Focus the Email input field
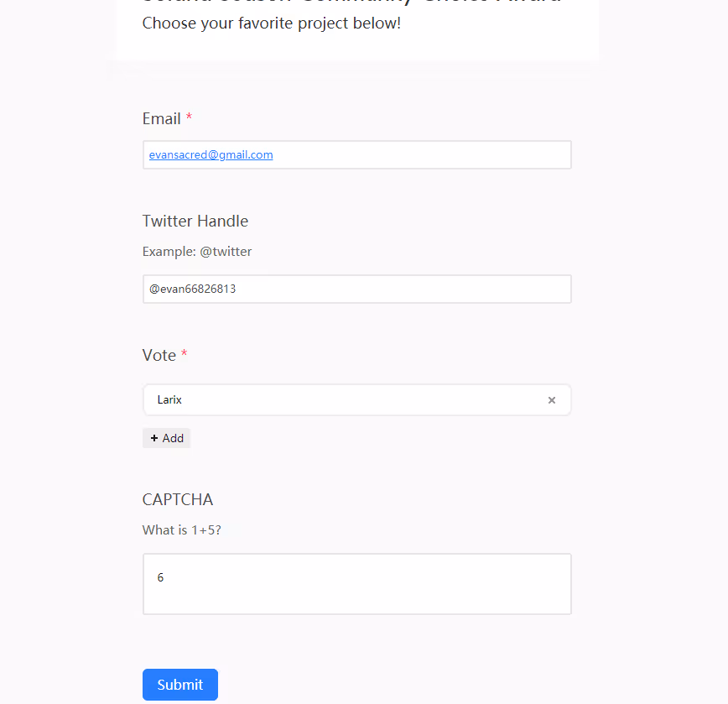 pos(357,154)
